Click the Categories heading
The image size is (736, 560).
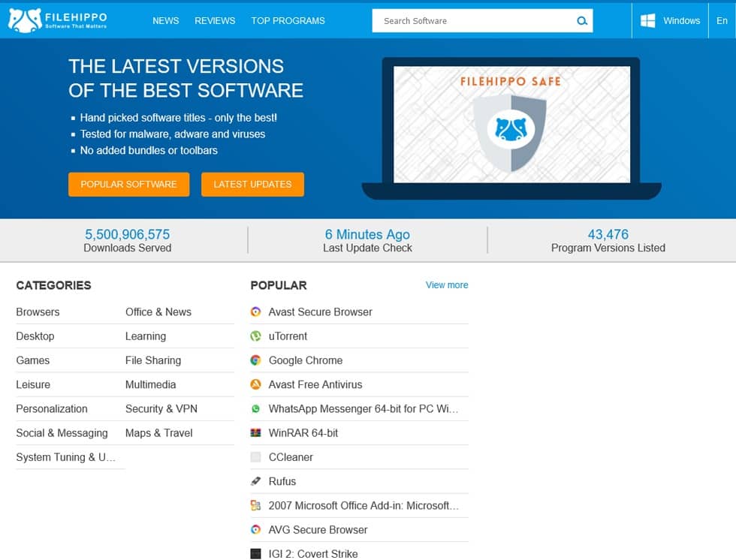click(x=53, y=285)
